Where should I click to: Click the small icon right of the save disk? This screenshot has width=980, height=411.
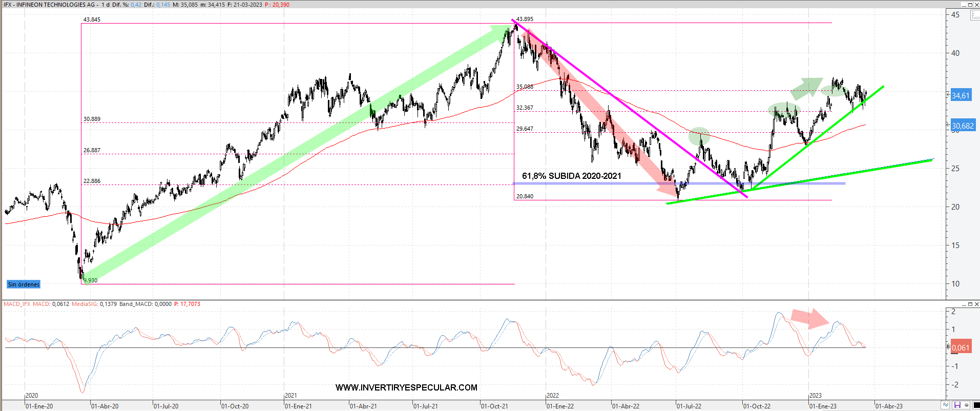(966, 405)
